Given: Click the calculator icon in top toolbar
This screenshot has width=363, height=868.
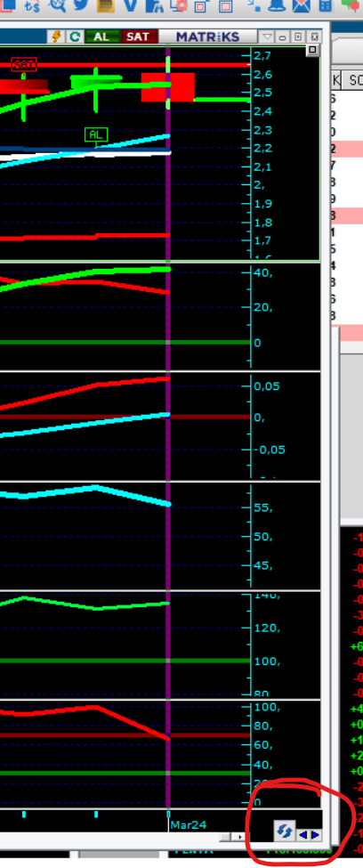Looking at the screenshot, I should point(326,6).
